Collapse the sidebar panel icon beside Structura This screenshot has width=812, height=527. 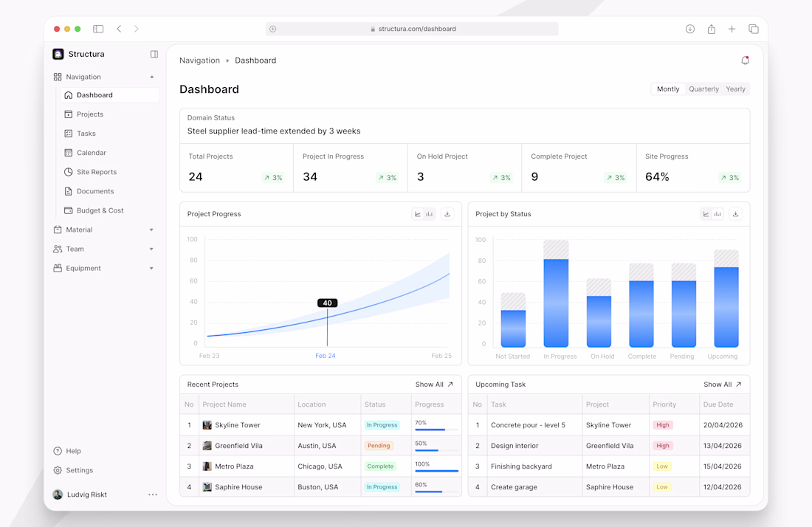pos(154,54)
